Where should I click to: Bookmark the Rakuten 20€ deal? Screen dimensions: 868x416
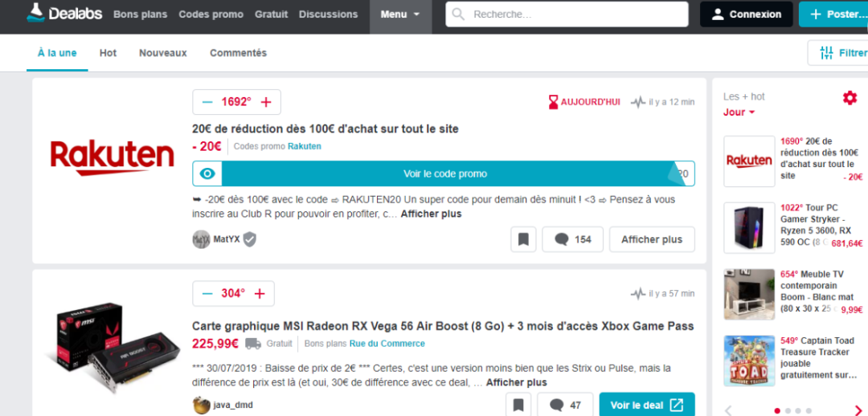[522, 239]
